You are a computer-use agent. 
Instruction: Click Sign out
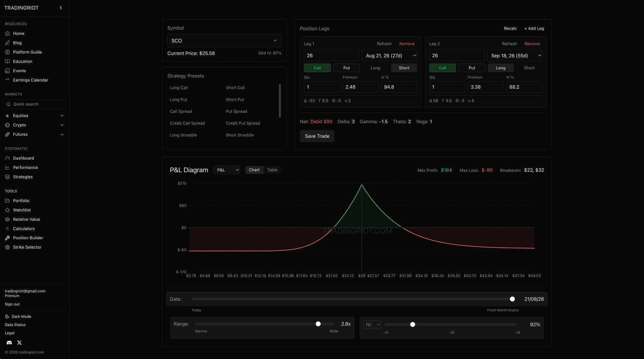12,304
